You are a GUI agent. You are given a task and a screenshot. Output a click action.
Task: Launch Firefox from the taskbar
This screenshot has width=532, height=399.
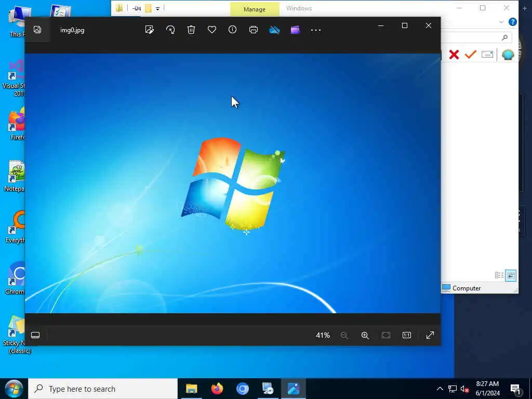(217, 389)
